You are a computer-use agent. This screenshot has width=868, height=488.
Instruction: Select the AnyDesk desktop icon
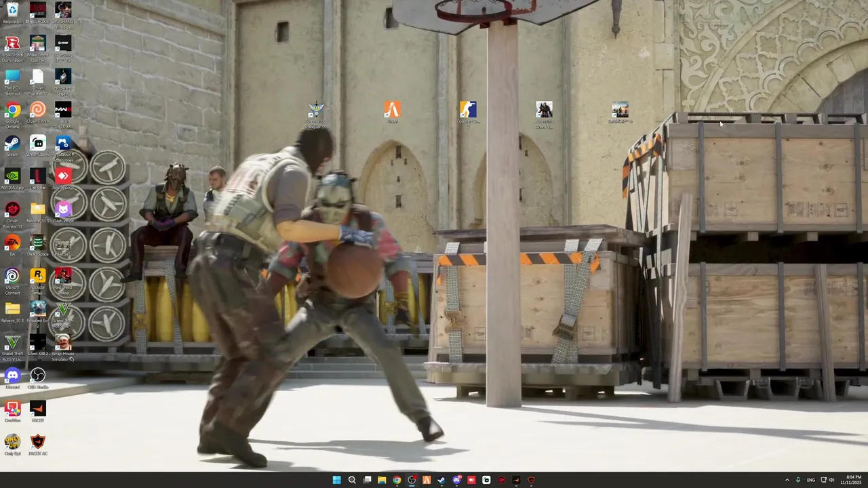(x=63, y=179)
